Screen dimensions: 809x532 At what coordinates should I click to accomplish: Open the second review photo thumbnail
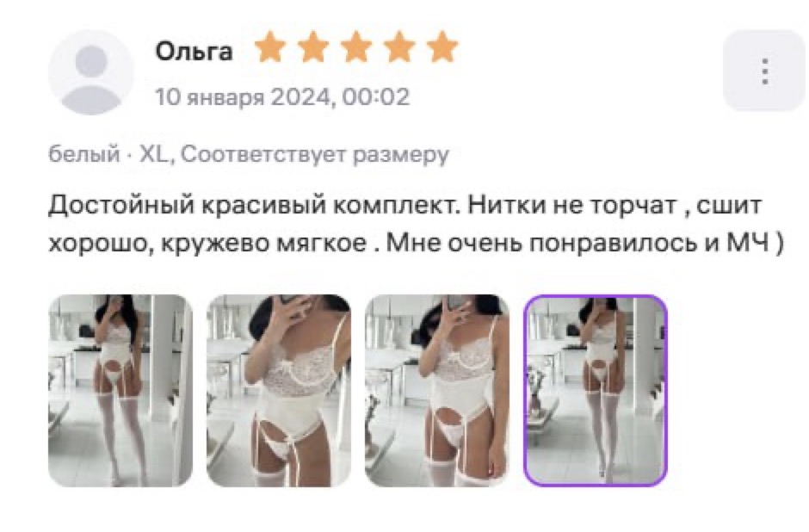pyautogui.click(x=279, y=391)
